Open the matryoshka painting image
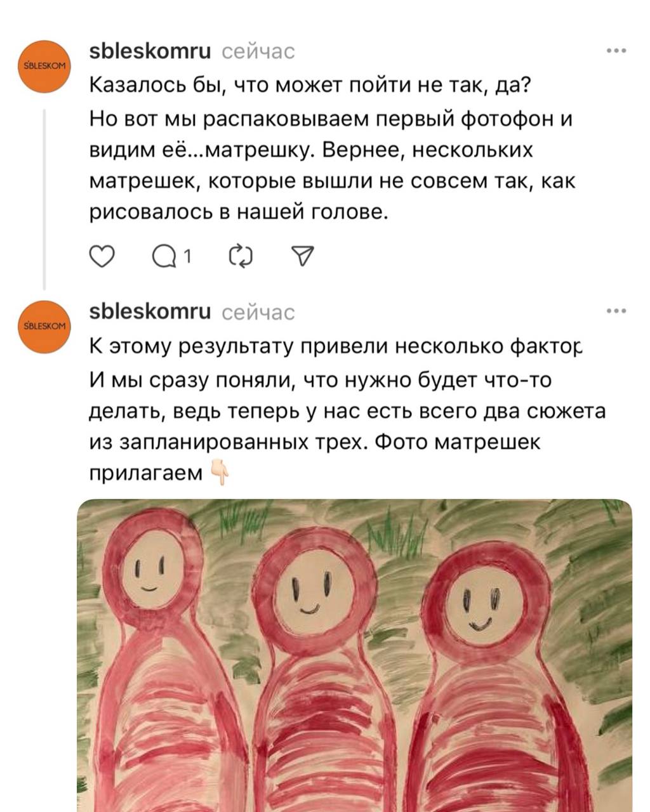This screenshot has height=812, width=650. click(355, 655)
